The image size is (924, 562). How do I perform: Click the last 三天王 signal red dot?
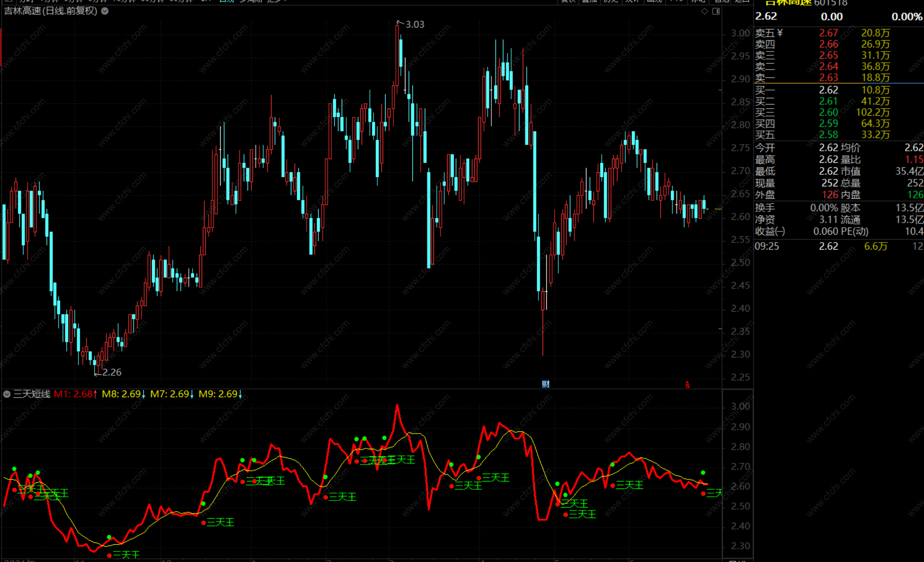point(703,493)
